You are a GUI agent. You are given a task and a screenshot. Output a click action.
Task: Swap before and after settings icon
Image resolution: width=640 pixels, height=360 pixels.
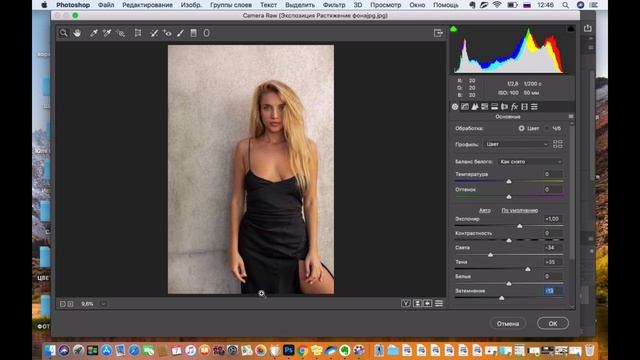coord(417,303)
